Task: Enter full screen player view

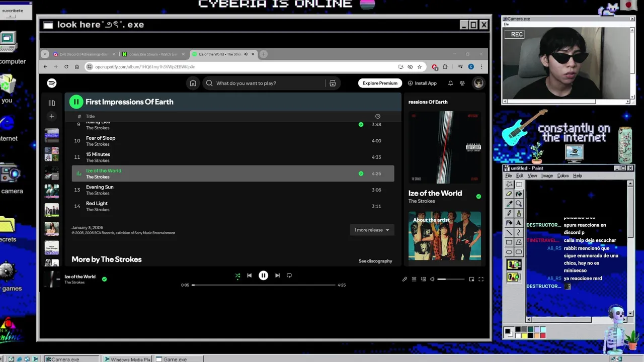Action: click(481, 279)
